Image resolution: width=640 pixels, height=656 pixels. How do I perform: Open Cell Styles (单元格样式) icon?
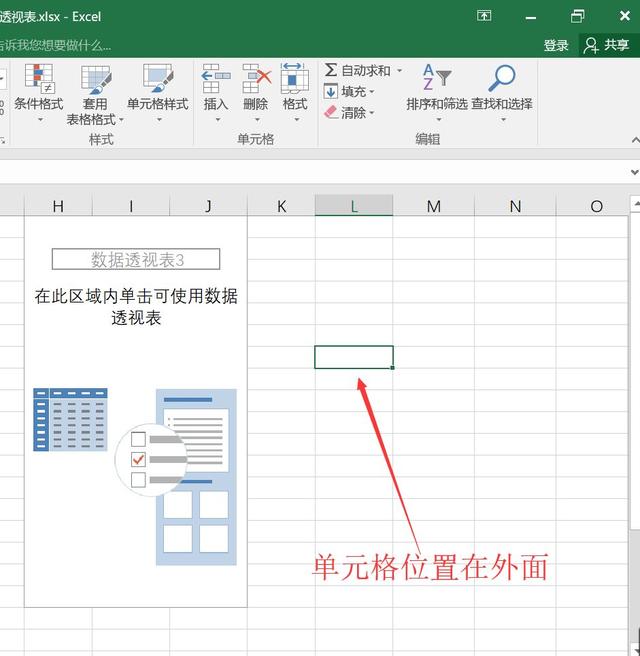tap(158, 78)
